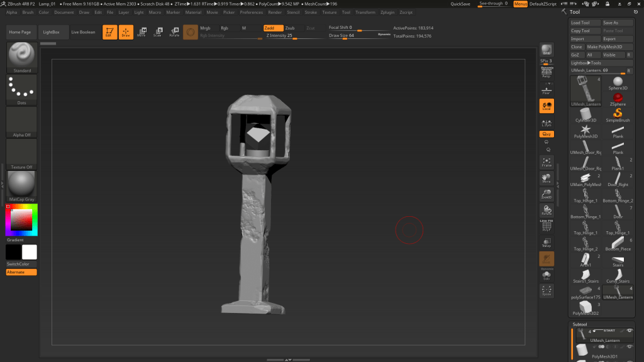
Task: Select the ZSphere tool thumbnail
Action: [618, 97]
